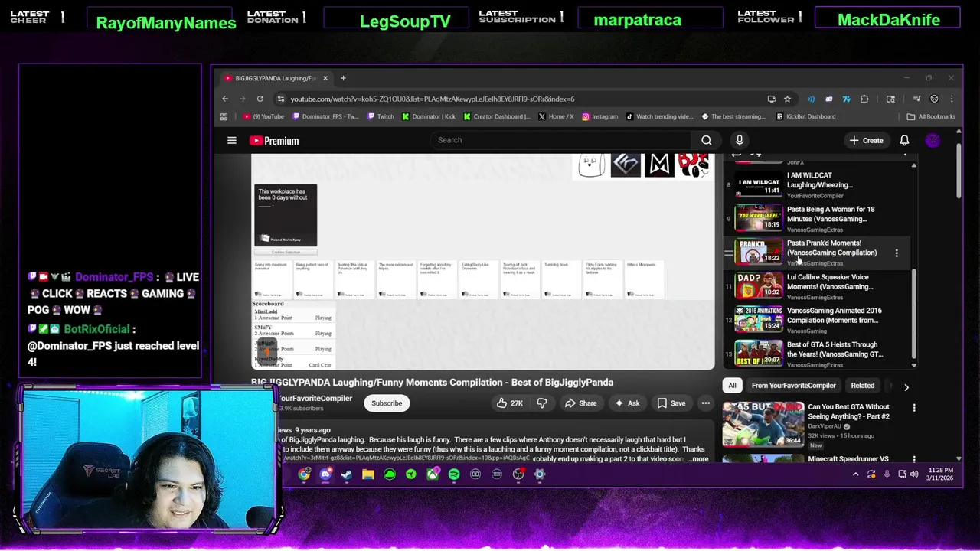Reload the YouTube page
The image size is (980, 551).
tap(260, 99)
